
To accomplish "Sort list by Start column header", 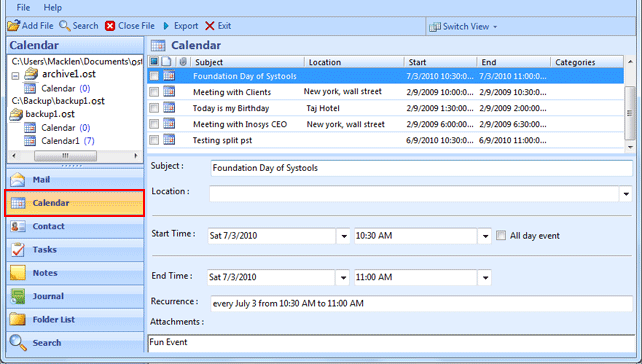I will (x=441, y=62).
